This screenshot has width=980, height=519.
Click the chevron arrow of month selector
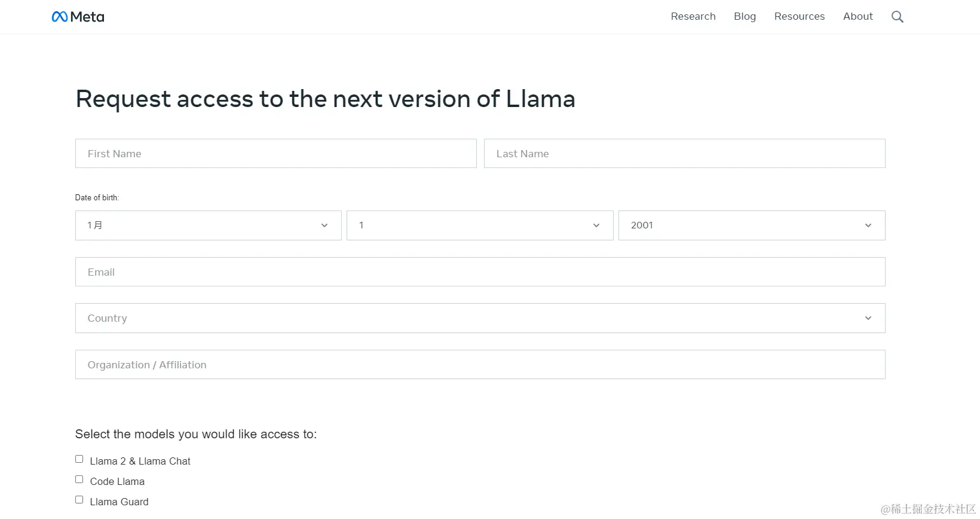click(324, 225)
